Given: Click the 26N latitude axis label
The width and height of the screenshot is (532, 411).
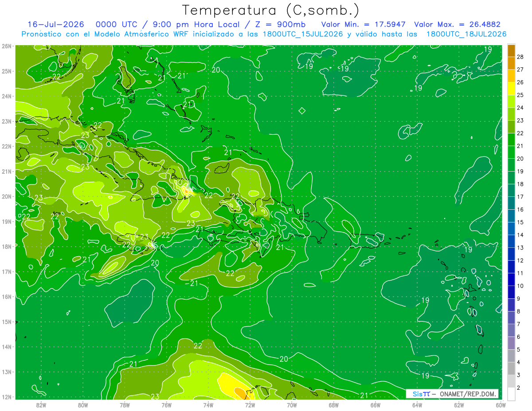Looking at the screenshot, I should click(6, 46).
